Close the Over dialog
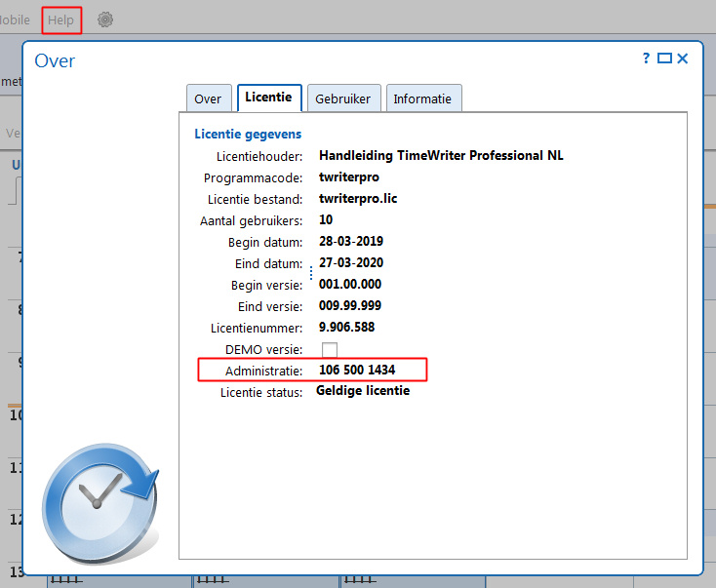The height and width of the screenshot is (588, 716). (683, 59)
